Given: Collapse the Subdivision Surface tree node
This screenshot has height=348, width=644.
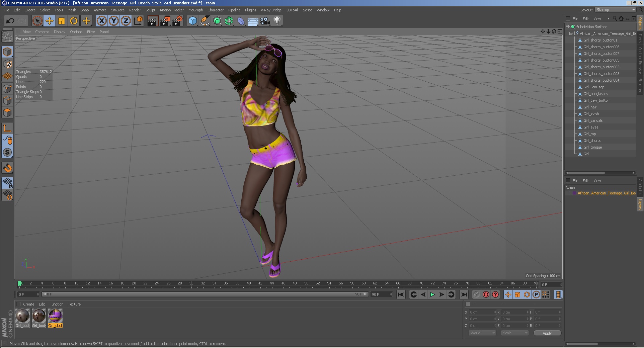Looking at the screenshot, I should tap(567, 26).
